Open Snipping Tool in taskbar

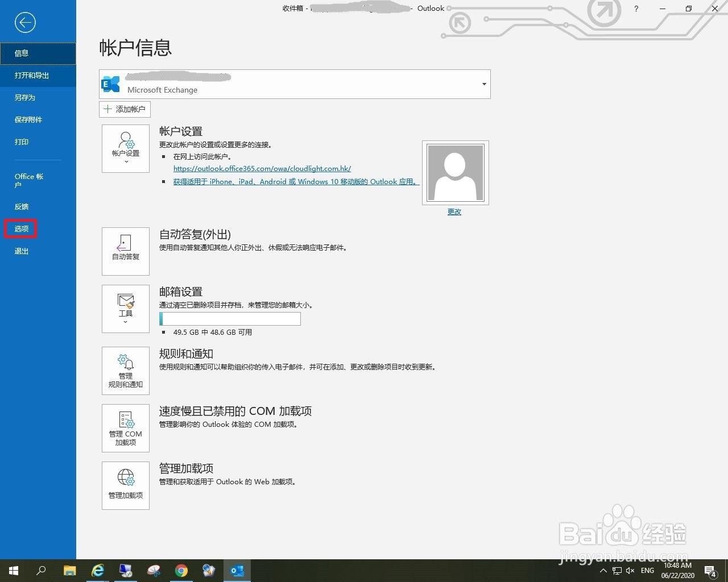[154, 571]
